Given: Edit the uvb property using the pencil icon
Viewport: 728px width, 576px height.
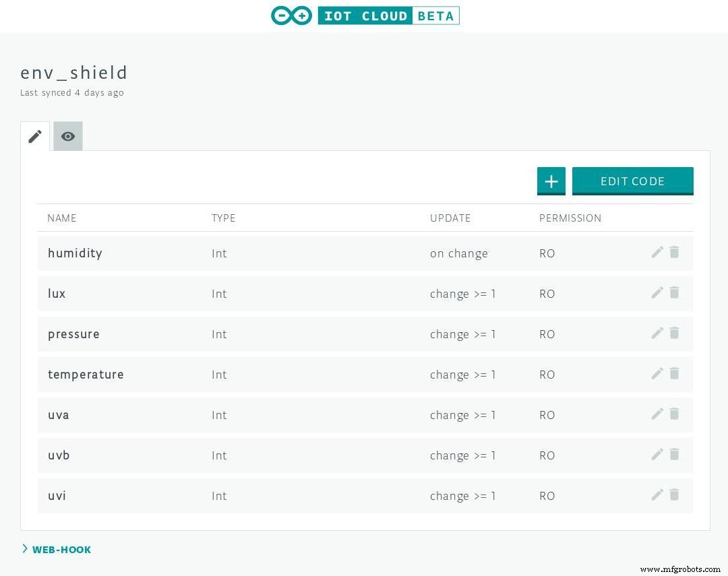Looking at the screenshot, I should [x=657, y=455].
